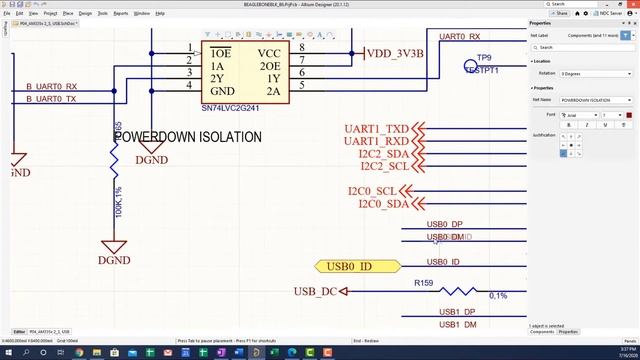This screenshot has height=360, width=640.
Task: Open the Properties panel options arrow
Action: point(623,23)
